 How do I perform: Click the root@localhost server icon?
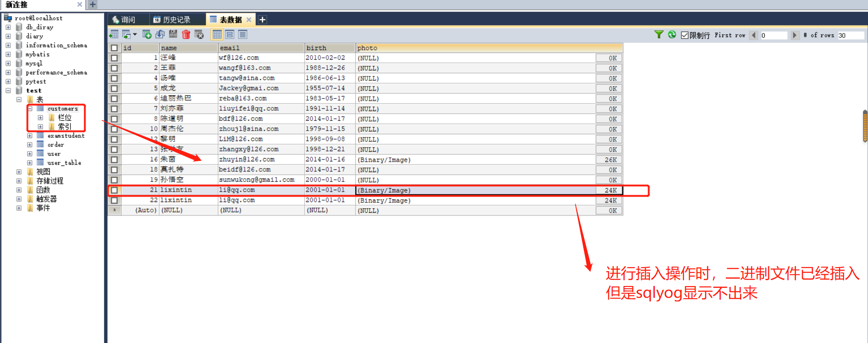pyautogui.click(x=8, y=18)
